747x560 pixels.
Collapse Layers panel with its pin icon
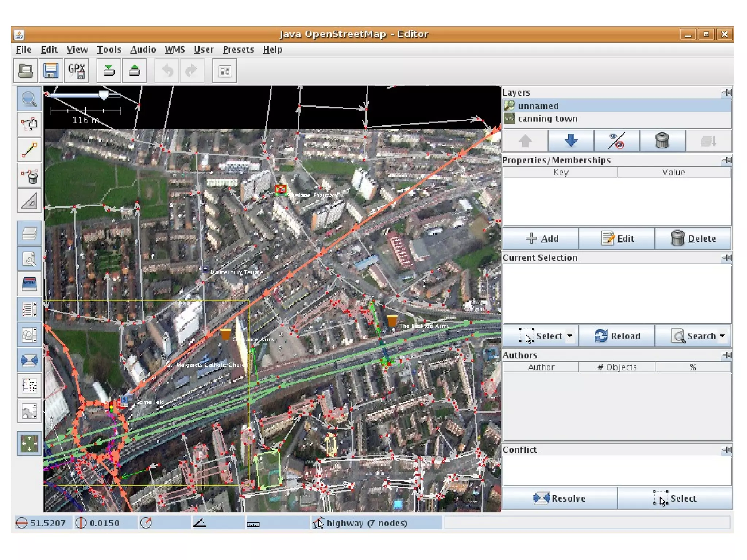727,93
